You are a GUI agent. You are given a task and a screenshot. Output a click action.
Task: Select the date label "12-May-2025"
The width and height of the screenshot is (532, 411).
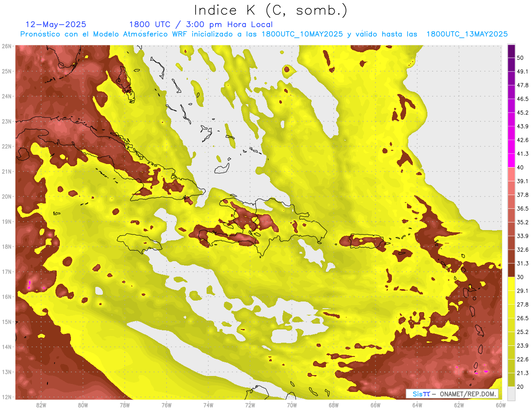pos(56,24)
